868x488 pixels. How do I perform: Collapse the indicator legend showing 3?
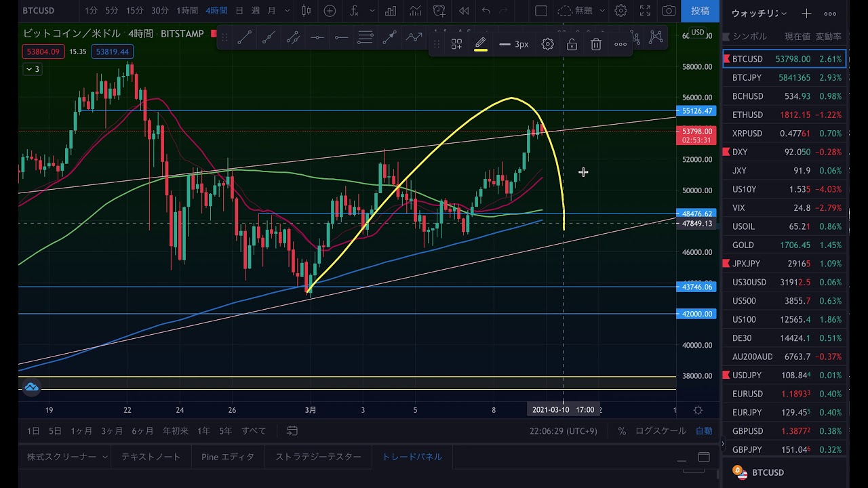(x=32, y=69)
